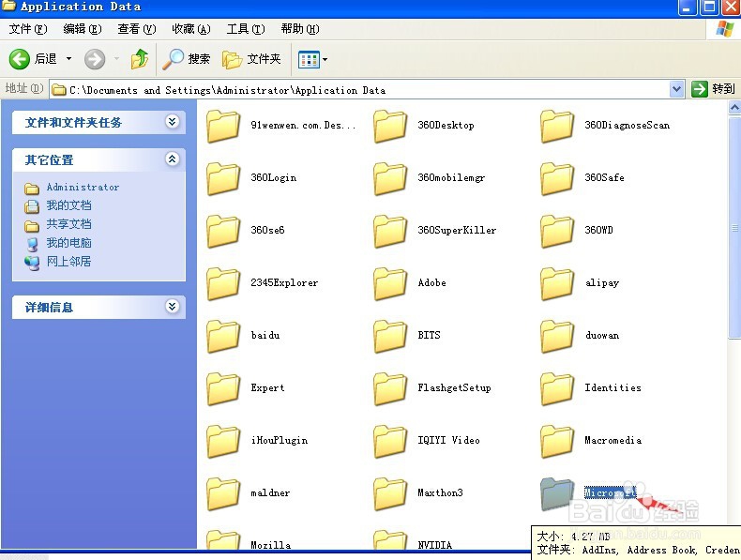This screenshot has height=560, width=741.
Task: Open the 文件(F) menu
Action: tap(28, 29)
